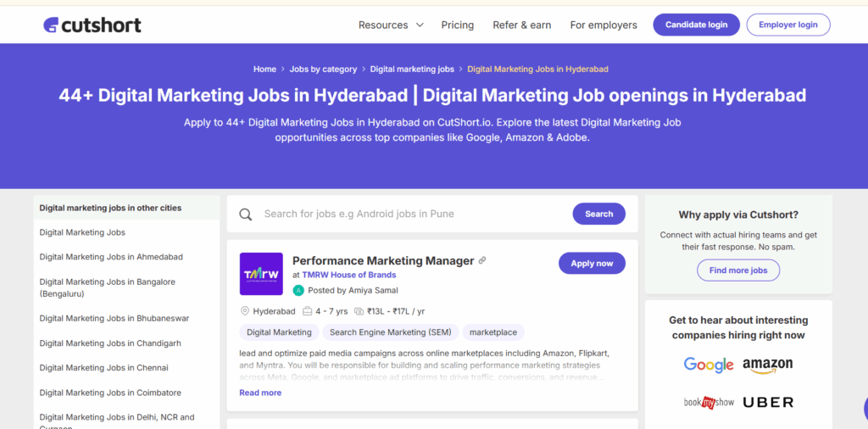Open the For employers page
Viewport: 868px width, 429px height.
(604, 25)
